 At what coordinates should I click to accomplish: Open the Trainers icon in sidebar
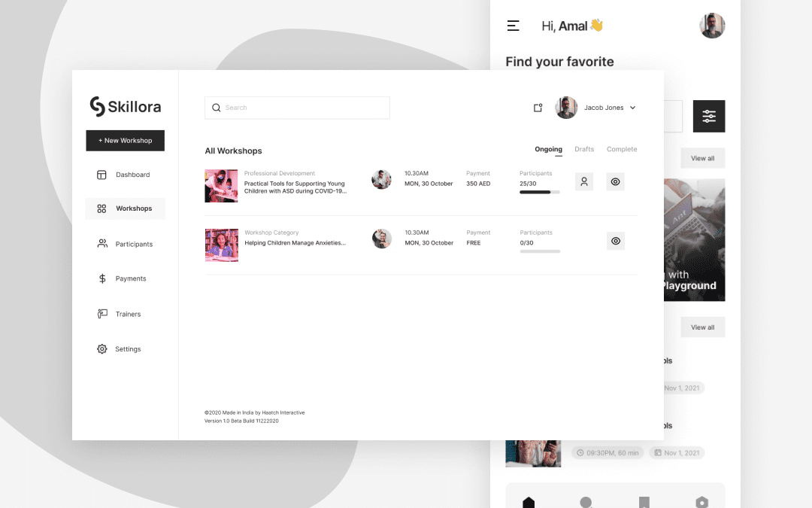[102, 314]
